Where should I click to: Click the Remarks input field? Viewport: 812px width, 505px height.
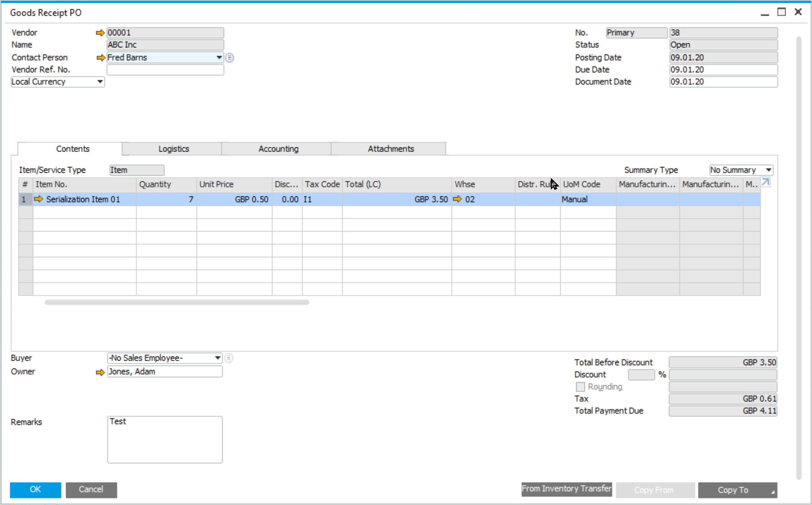165,439
